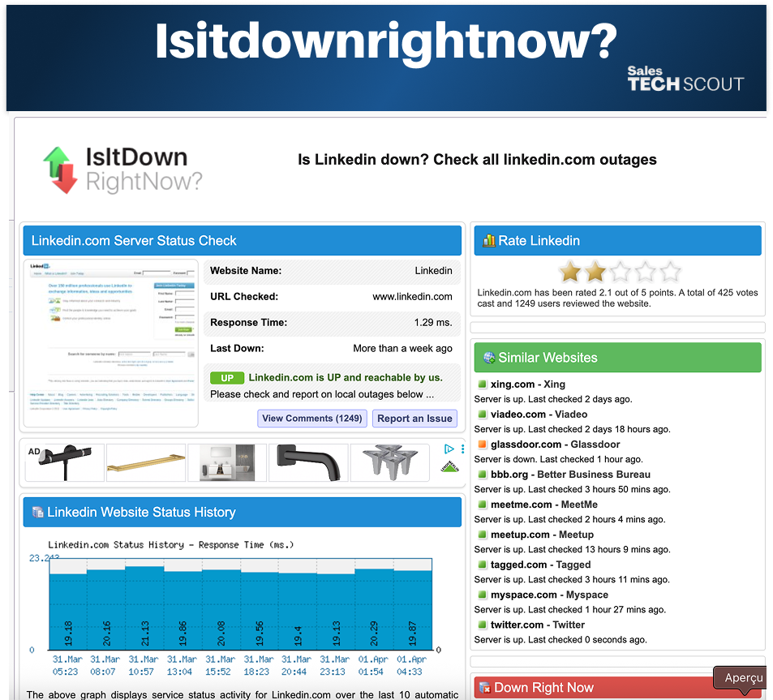773x700 pixels.
Task: Click the icon beside Linkedin Website Status History
Action: [x=37, y=512]
